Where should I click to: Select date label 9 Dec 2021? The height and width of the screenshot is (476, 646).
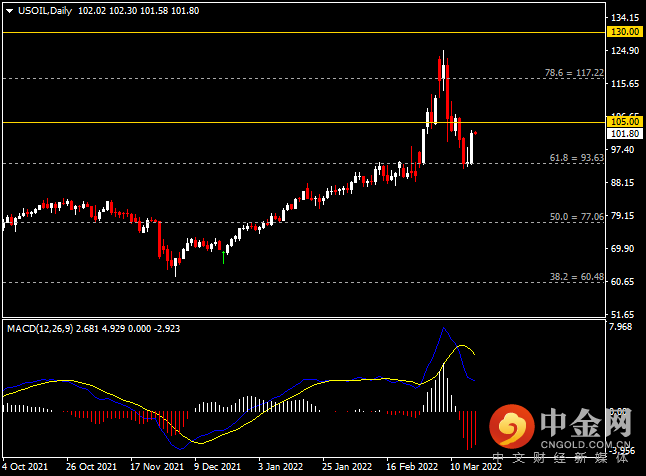[218, 467]
